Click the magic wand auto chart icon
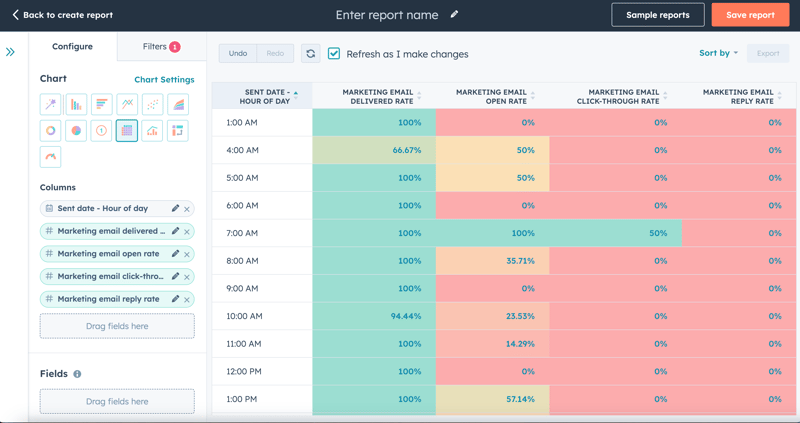The width and height of the screenshot is (800, 423). pos(51,105)
